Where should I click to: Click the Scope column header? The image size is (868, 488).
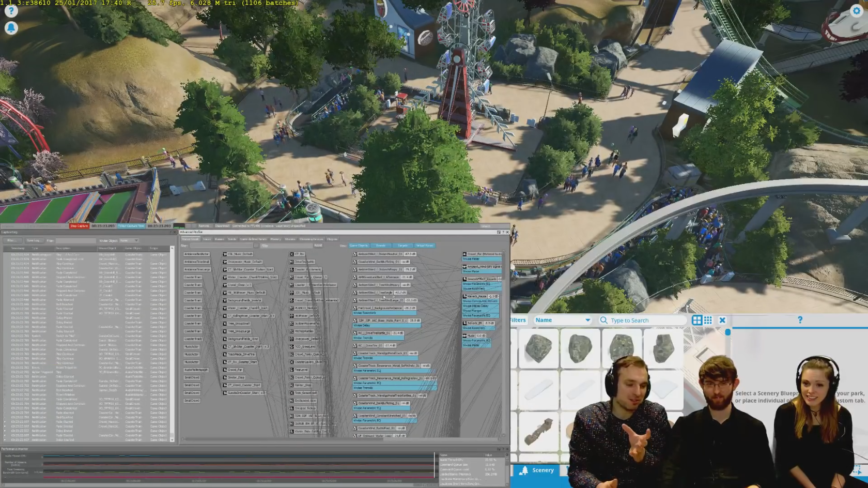[154, 249]
